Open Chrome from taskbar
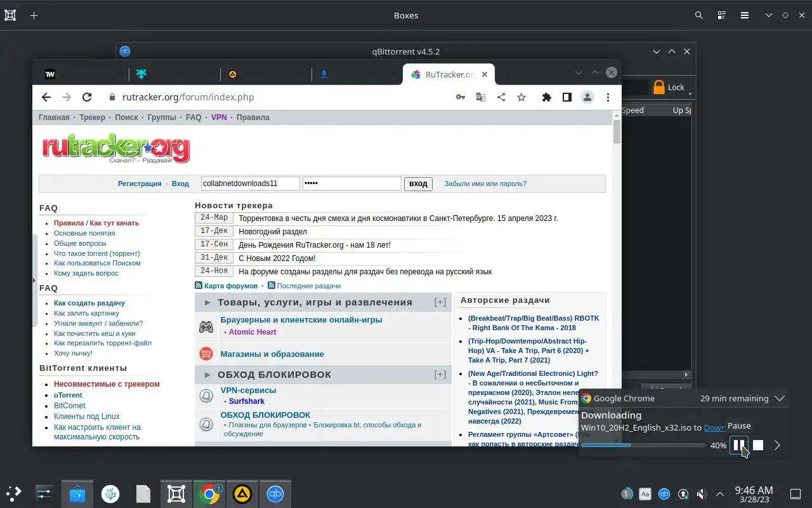 209,493
